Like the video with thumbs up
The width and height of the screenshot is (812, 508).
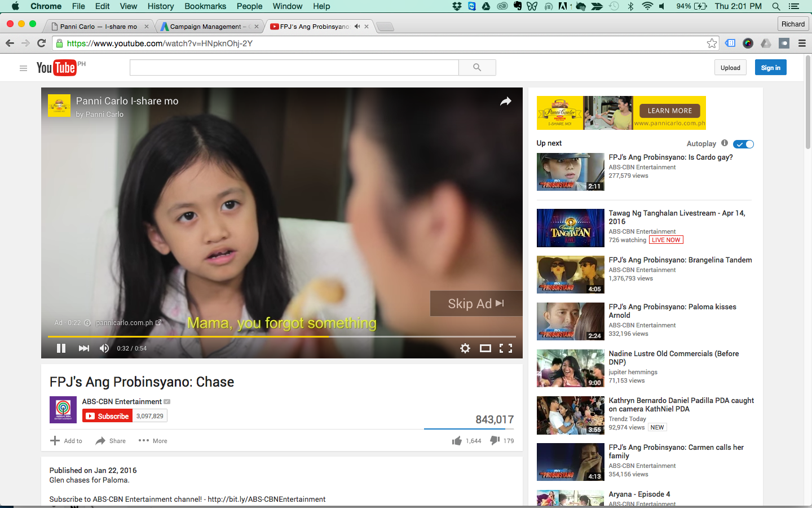(x=457, y=441)
